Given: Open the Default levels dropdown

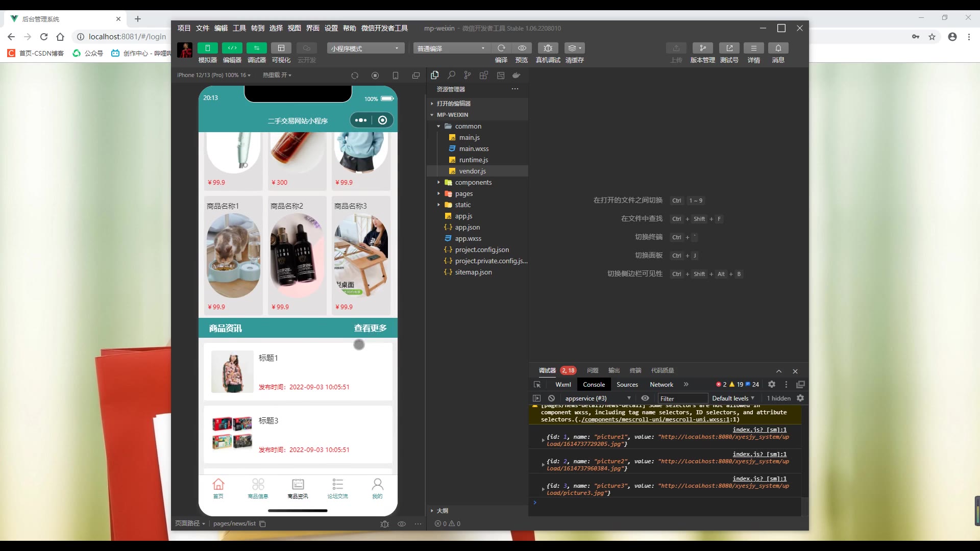Looking at the screenshot, I should [x=733, y=398].
